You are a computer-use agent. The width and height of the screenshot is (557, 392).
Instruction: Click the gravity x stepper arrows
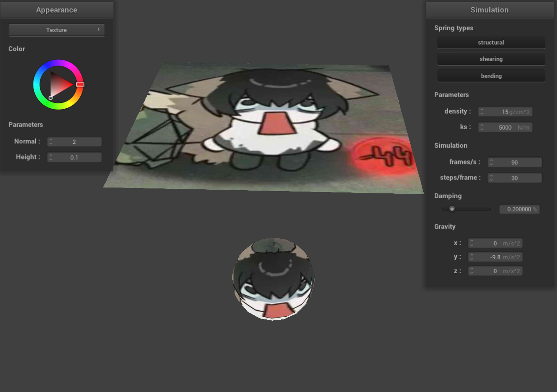pyautogui.click(x=471, y=243)
